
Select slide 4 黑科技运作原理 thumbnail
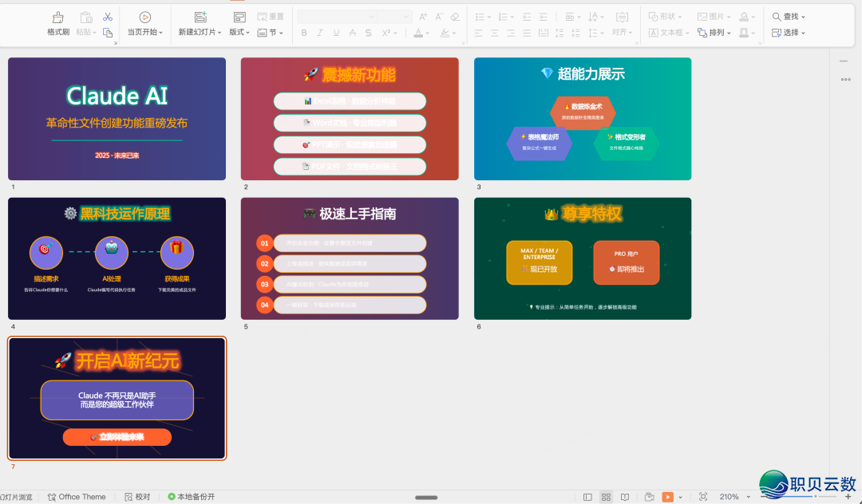(117, 258)
